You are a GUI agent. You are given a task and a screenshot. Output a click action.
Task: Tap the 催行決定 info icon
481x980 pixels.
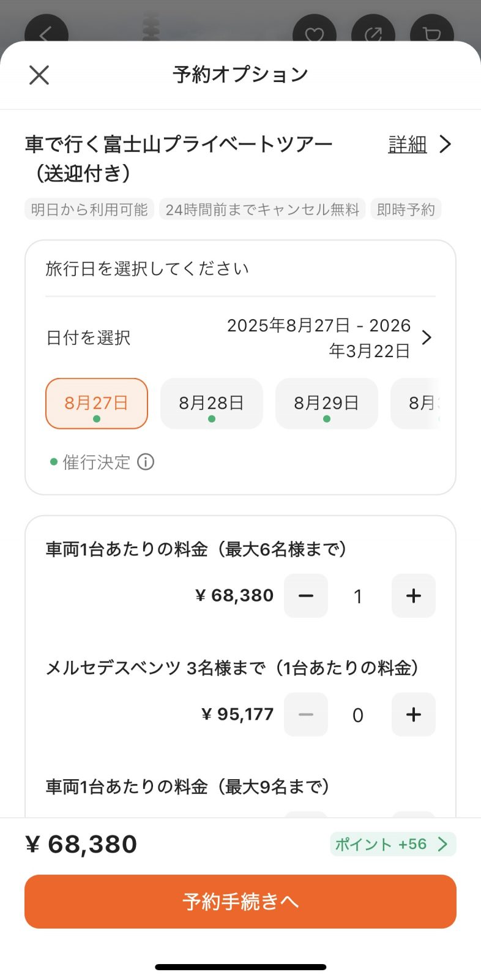(146, 462)
